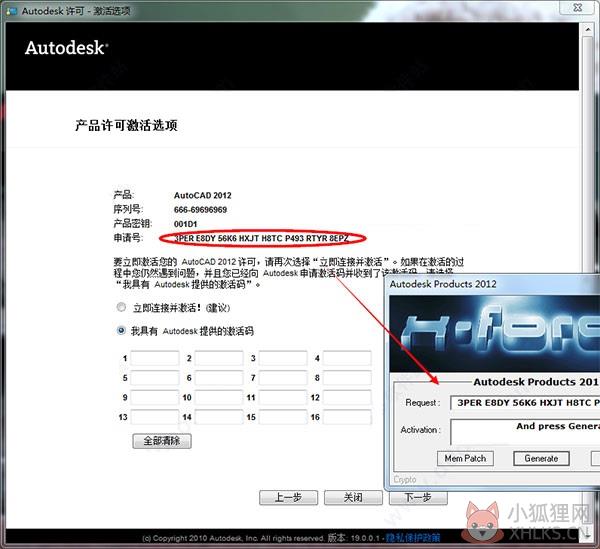Click activation code field 11
Screen dimensions: 600x549
(283, 397)
